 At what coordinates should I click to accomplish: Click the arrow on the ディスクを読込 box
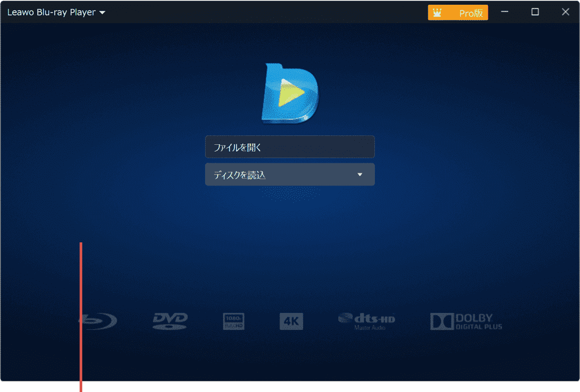coord(360,174)
